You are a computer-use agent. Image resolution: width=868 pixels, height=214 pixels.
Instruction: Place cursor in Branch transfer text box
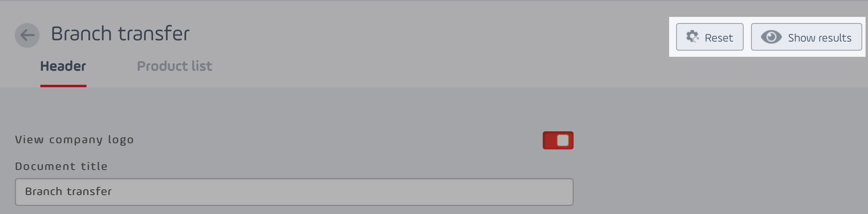pyautogui.click(x=294, y=192)
